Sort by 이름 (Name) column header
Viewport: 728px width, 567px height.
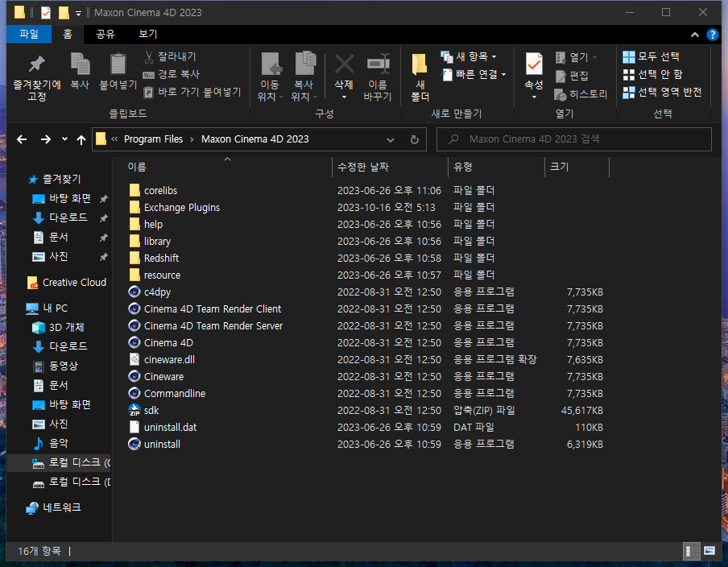[137, 168]
